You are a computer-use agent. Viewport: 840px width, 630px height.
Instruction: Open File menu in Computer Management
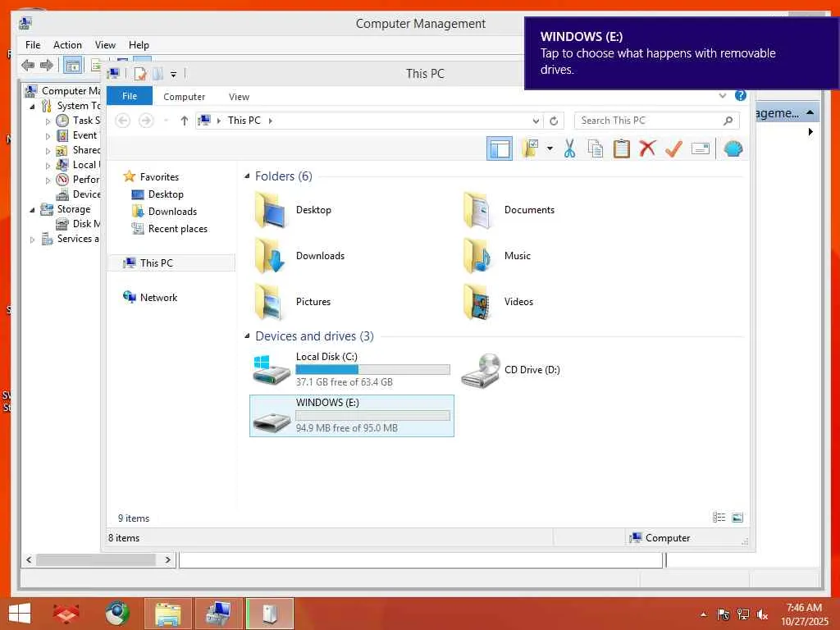[x=33, y=45]
